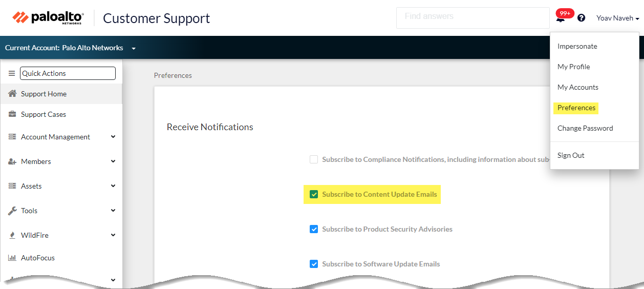This screenshot has width=644, height=289.
Task: Click the Tools wrench icon
Action: 13,211
